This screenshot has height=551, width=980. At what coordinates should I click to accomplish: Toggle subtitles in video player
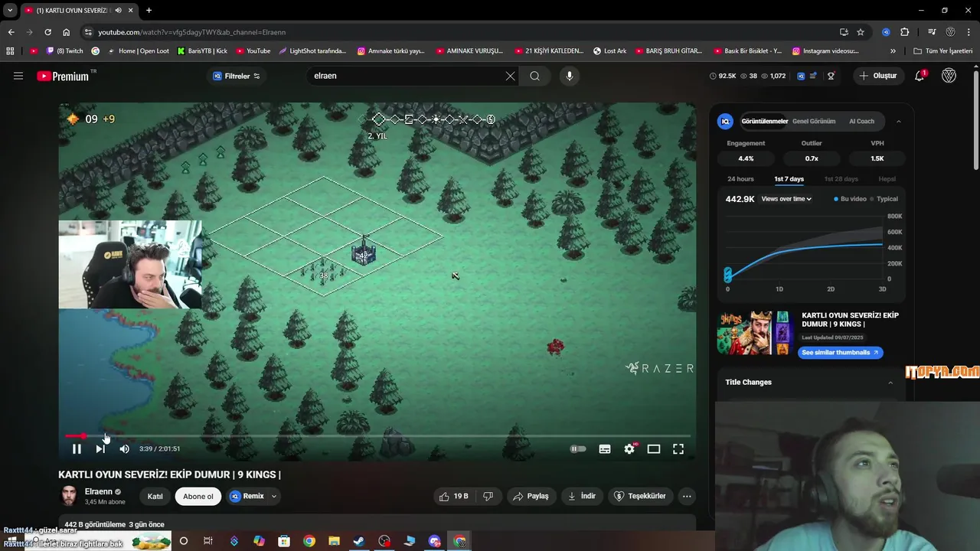point(605,449)
